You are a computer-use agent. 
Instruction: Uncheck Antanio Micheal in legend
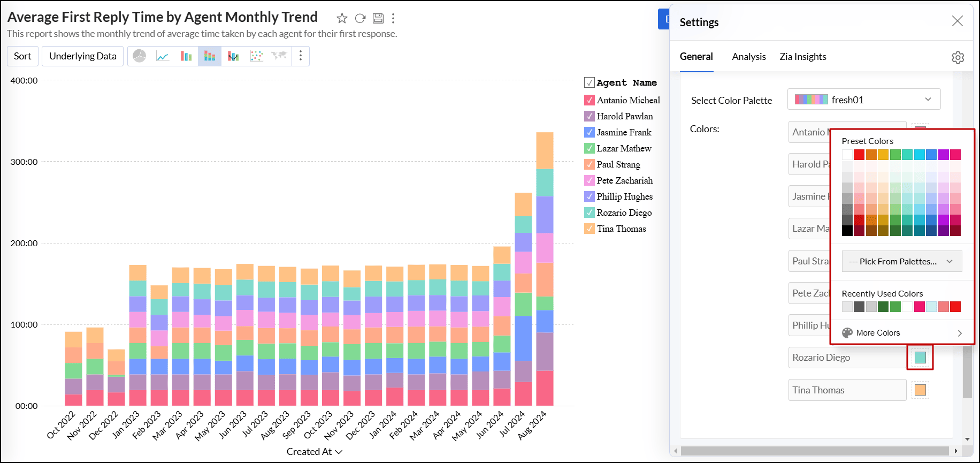(x=589, y=100)
